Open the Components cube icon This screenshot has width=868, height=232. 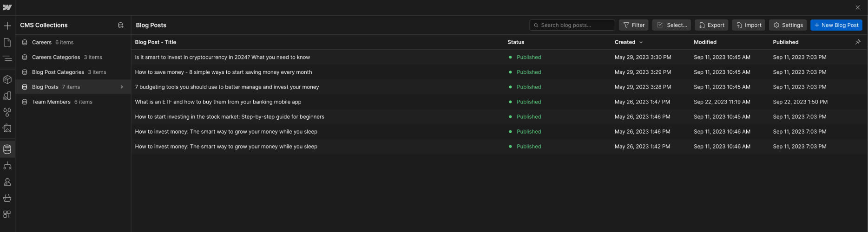point(7,79)
